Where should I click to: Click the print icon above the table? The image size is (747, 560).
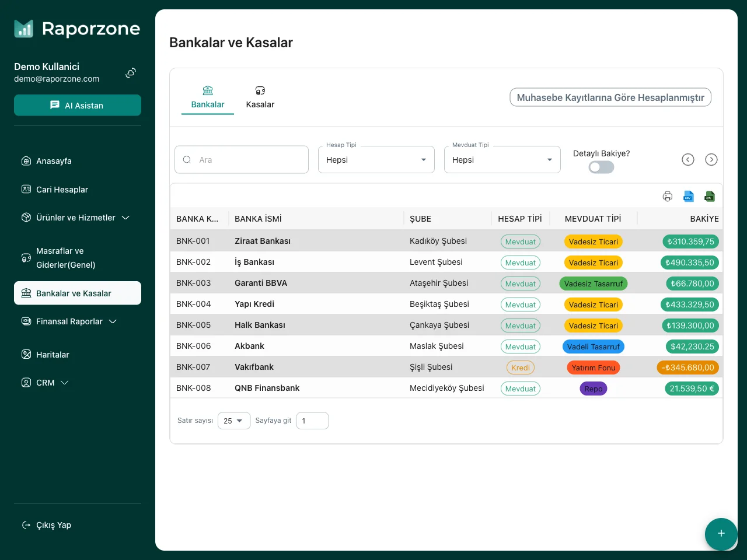pos(668,197)
